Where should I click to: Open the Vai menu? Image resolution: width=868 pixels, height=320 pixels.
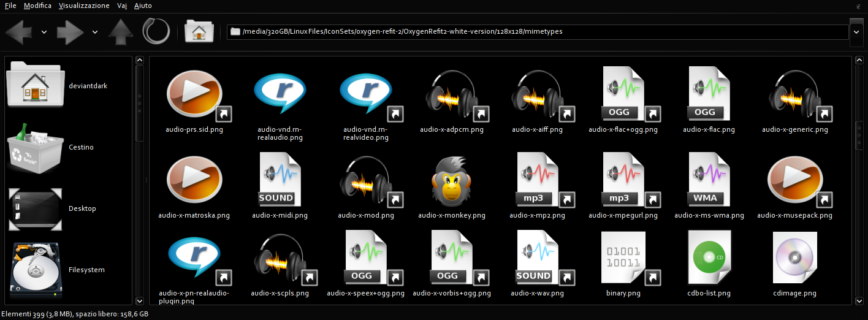122,6
